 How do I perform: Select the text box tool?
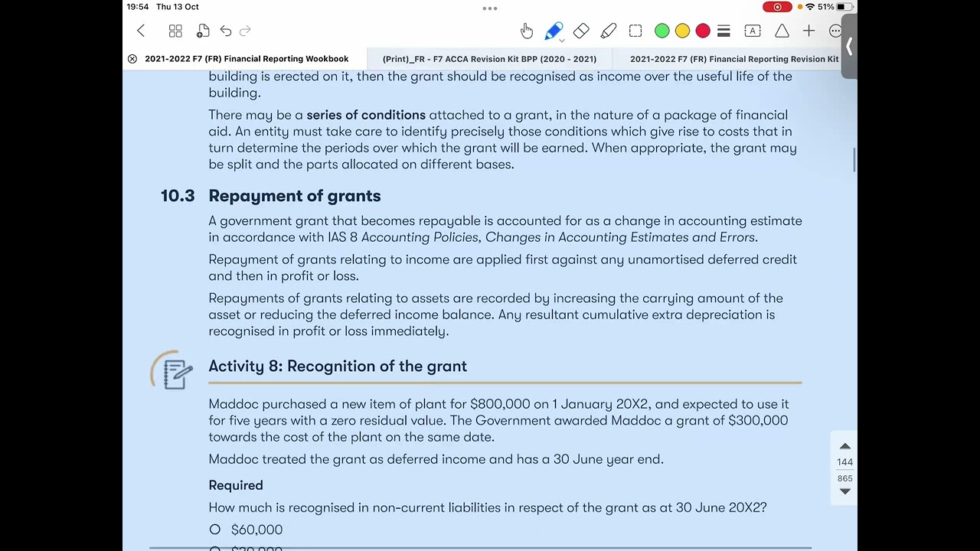click(753, 31)
